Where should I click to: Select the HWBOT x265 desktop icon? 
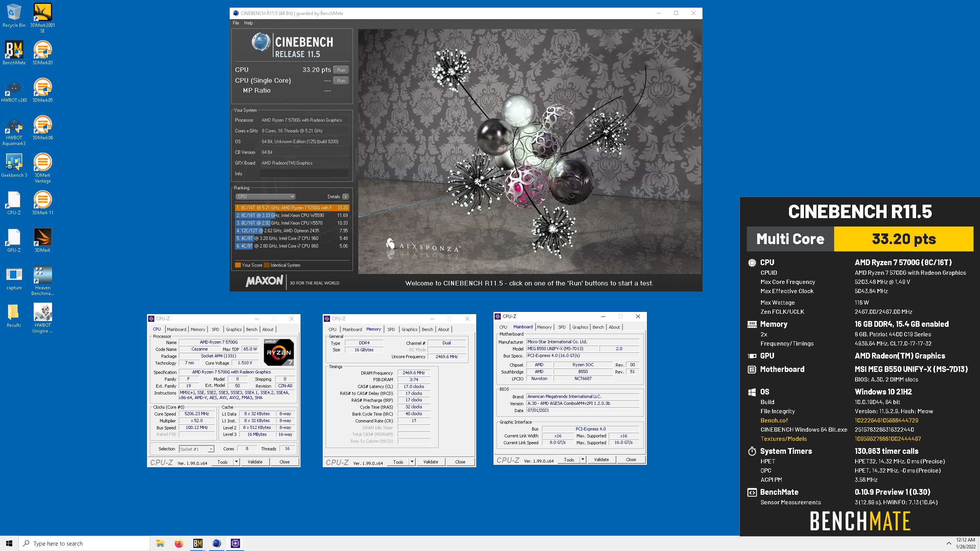[x=14, y=90]
